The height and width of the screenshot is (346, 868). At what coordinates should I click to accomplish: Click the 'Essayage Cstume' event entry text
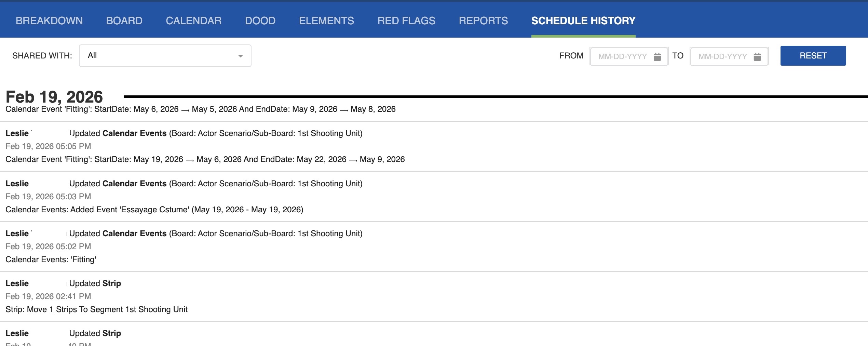pyautogui.click(x=154, y=210)
